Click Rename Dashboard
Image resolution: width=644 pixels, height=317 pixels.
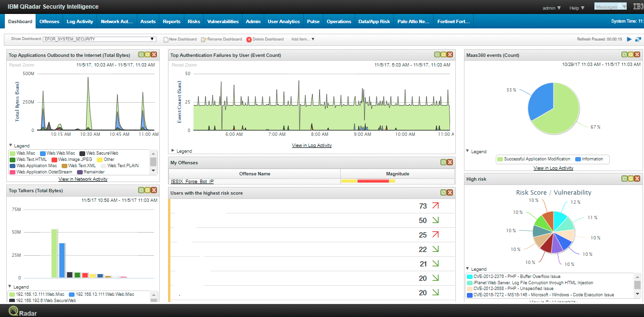(221, 39)
